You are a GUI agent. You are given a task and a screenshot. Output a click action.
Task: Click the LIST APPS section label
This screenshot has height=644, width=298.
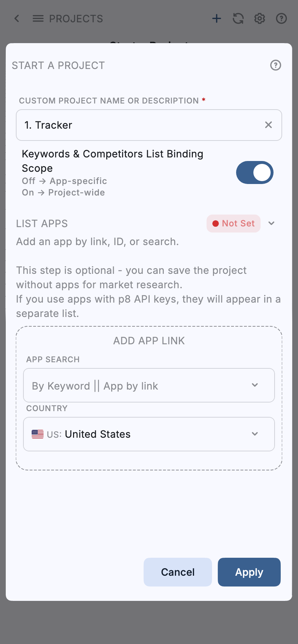click(42, 224)
